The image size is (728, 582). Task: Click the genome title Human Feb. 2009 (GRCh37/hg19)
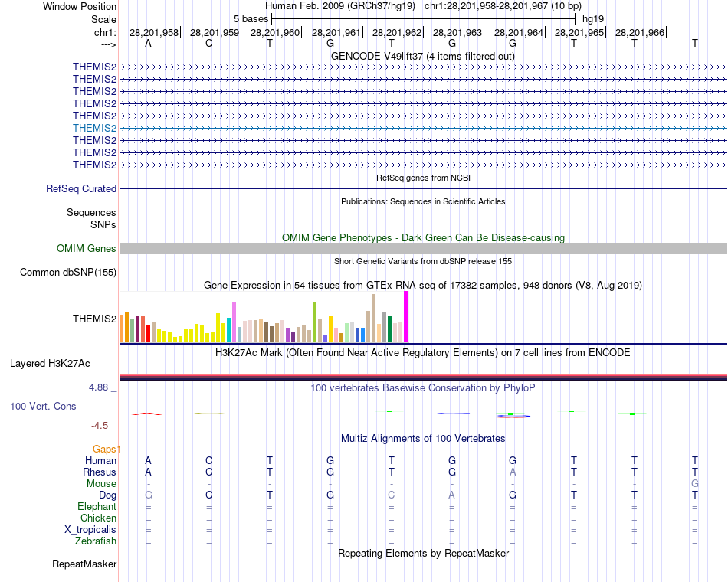click(339, 6)
